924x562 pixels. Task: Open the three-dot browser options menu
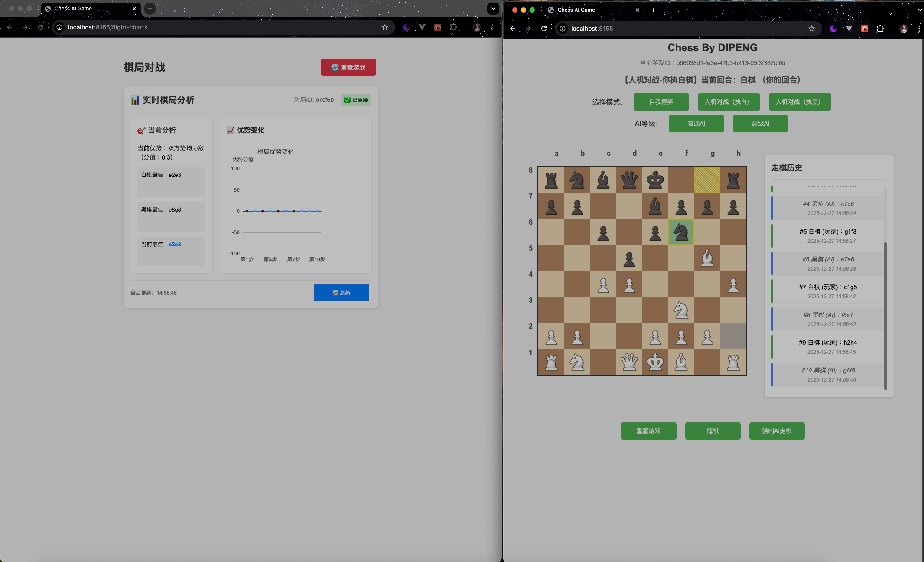point(919,29)
